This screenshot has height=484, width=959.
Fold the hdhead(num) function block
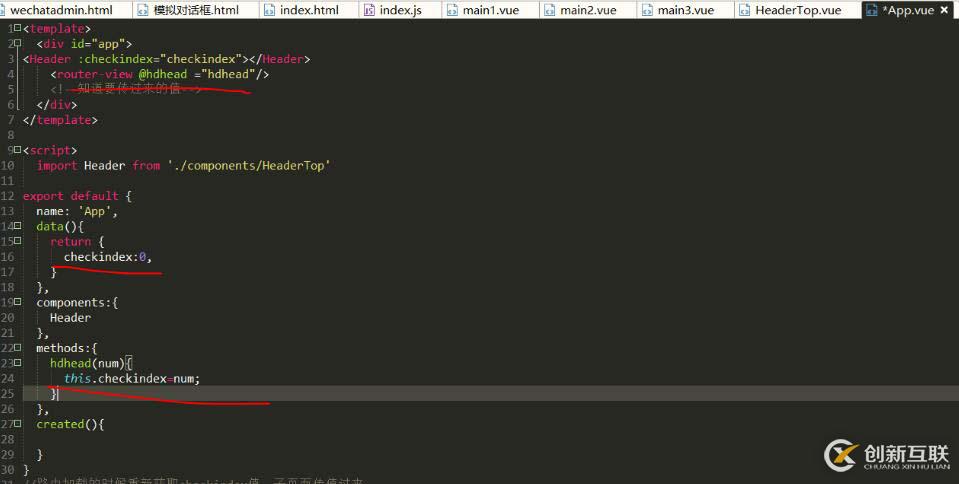coord(17,363)
